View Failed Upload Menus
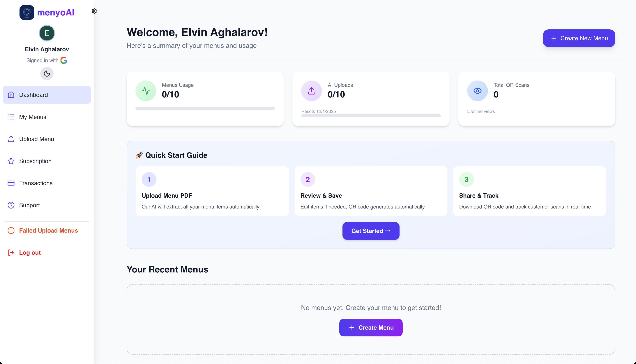 [x=48, y=231]
